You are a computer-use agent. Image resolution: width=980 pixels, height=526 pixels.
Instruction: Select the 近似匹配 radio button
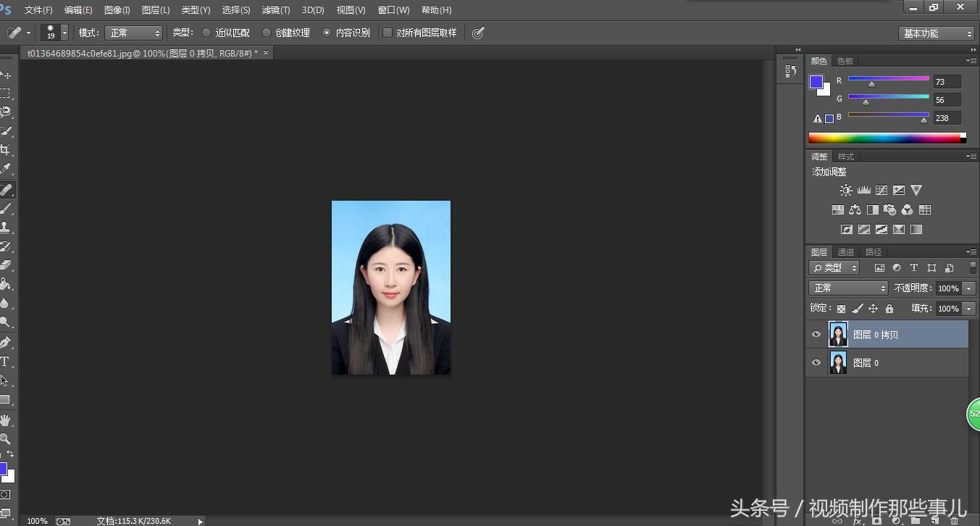point(207,32)
